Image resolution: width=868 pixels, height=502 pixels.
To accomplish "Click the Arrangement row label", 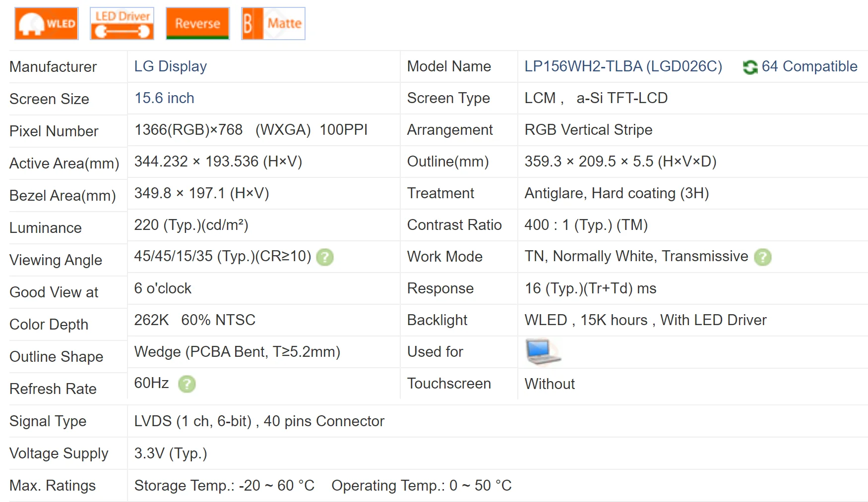I will [450, 129].
